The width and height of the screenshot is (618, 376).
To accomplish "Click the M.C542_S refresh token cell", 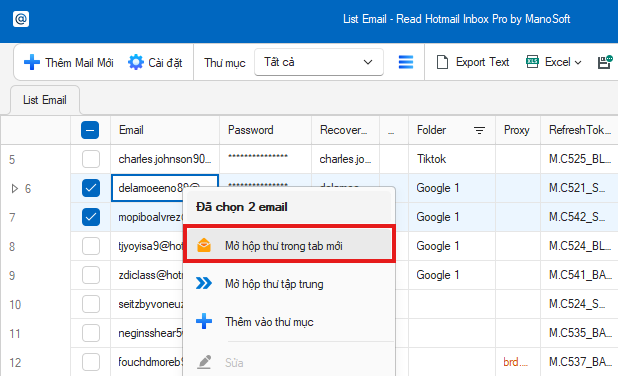I will coord(579,217).
